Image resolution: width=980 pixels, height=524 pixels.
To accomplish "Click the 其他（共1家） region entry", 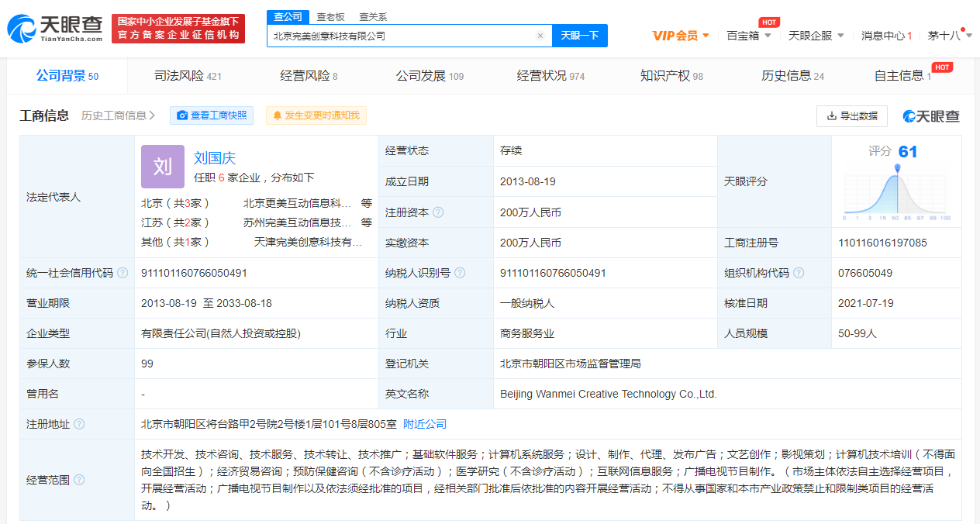I will (x=175, y=242).
